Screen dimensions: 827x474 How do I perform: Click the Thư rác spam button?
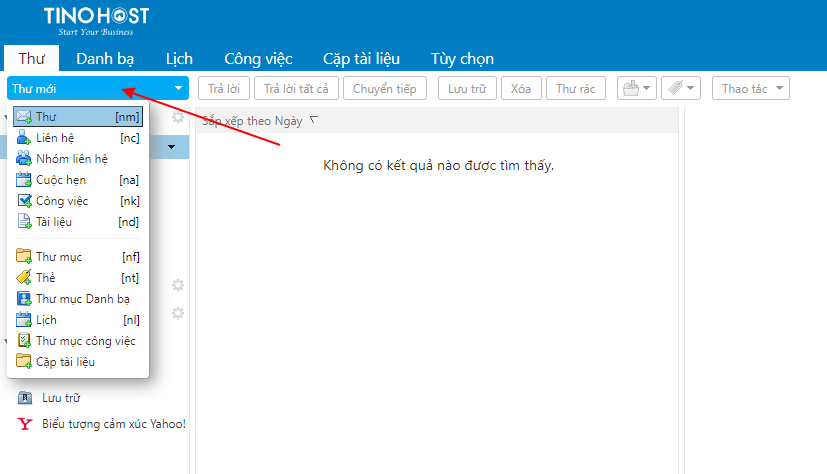point(575,89)
